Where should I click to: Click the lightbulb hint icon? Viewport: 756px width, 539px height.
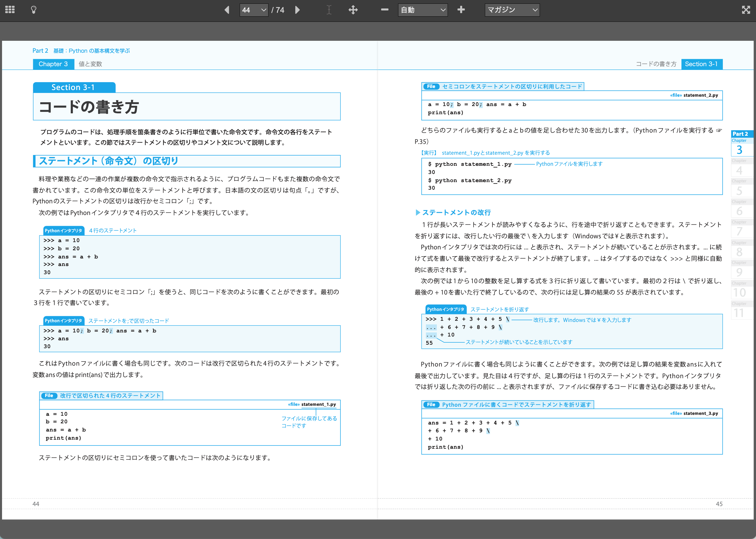33,10
